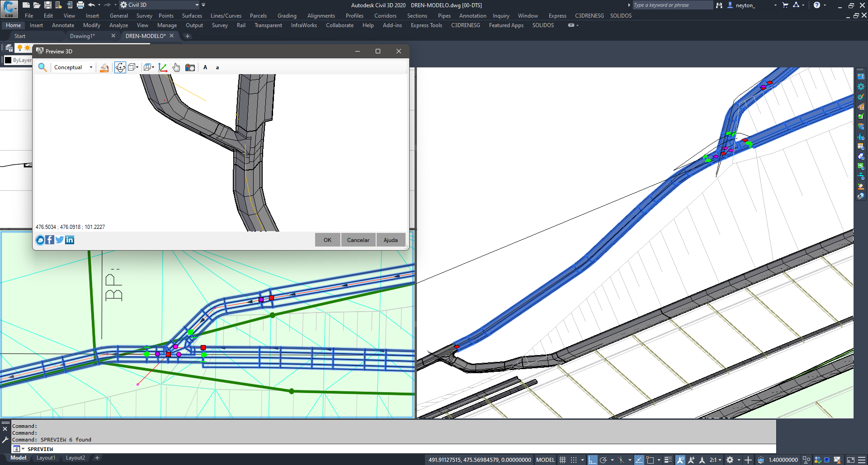Toggle grid display in the status bar
The height and width of the screenshot is (465, 868).
click(x=563, y=460)
